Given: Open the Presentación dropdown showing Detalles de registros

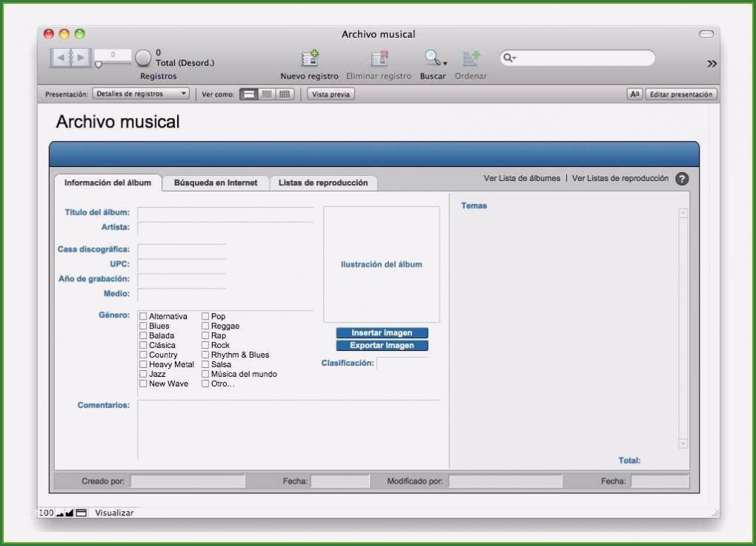Looking at the screenshot, I should tap(141, 93).
